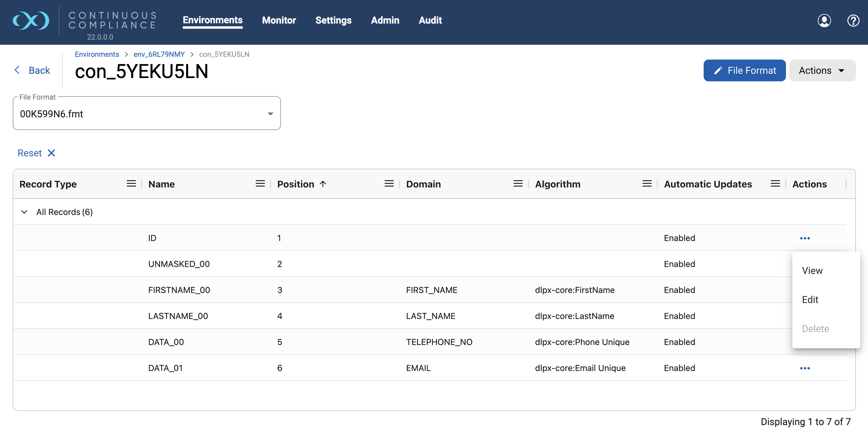The height and width of the screenshot is (436, 868).
Task: Click the FIRST_NAME domain cell
Action: click(x=432, y=290)
